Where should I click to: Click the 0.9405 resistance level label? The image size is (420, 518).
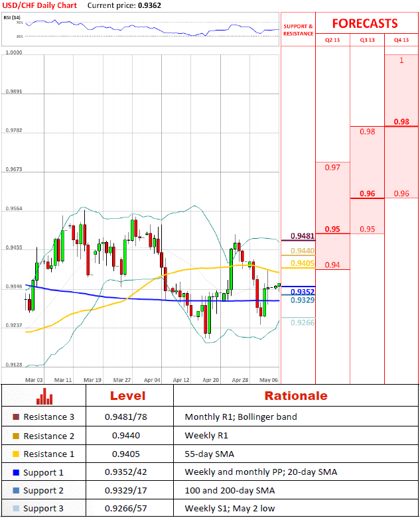[303, 263]
